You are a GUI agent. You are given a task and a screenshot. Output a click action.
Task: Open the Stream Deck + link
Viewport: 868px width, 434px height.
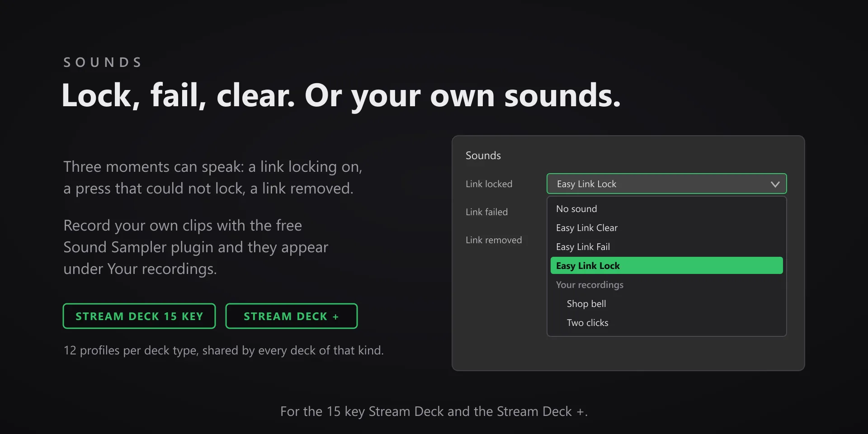coord(292,316)
